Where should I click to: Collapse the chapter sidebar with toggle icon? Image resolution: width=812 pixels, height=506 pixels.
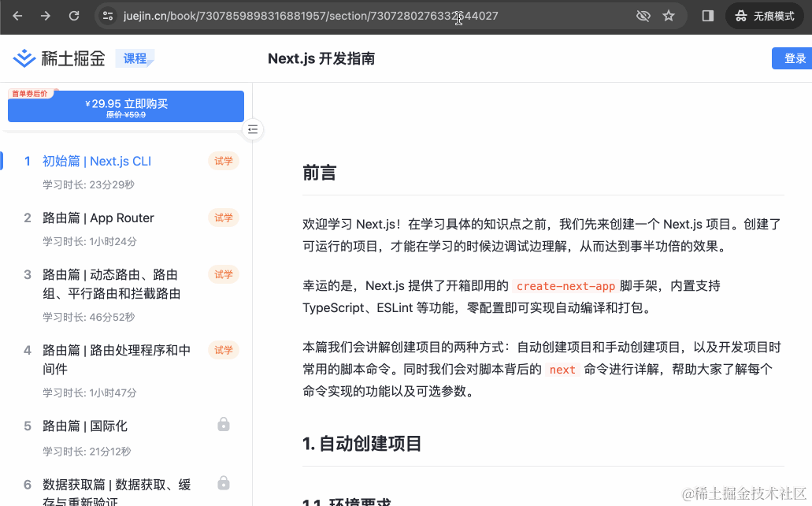(253, 129)
